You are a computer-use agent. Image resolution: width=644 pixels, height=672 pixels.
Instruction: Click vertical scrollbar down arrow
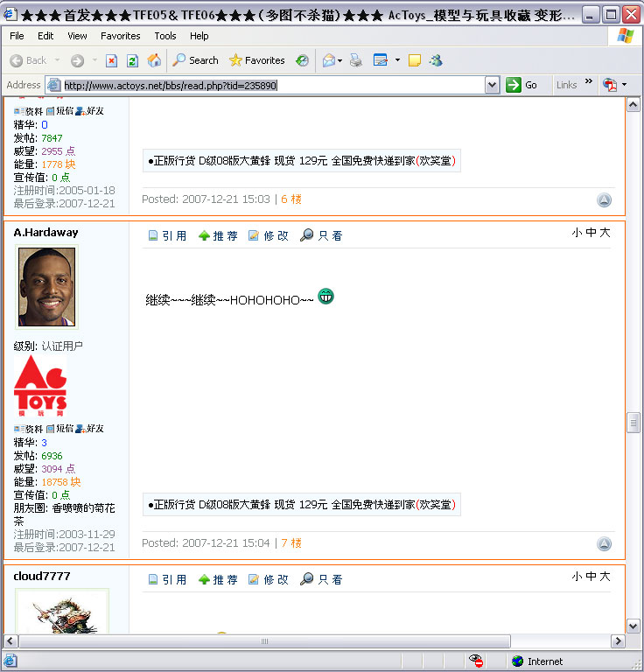tap(633, 626)
